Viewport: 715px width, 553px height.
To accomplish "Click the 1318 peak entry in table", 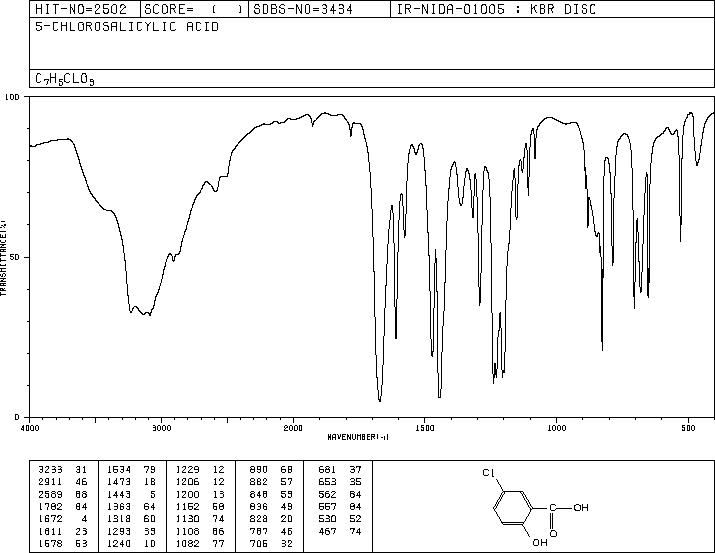I will [x=131, y=519].
